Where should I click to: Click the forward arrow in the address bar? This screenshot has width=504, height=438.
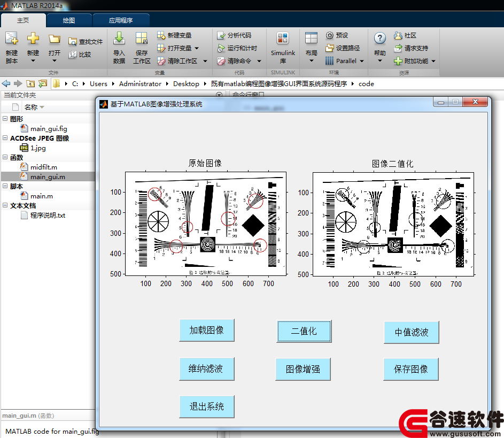click(18, 83)
